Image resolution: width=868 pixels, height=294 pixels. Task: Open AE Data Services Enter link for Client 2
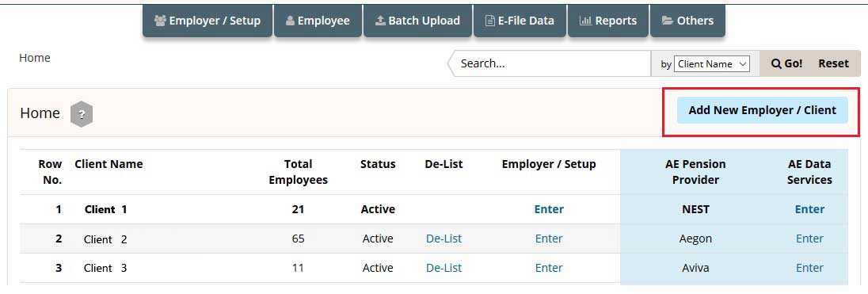(810, 239)
